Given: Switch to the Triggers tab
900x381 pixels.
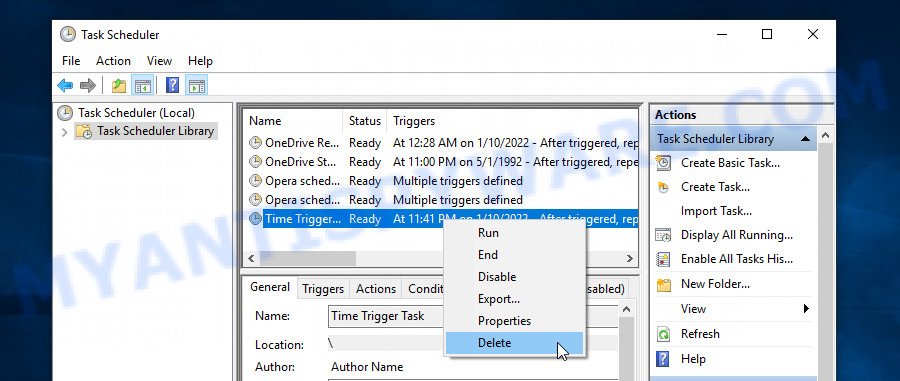Looking at the screenshot, I should [x=323, y=289].
